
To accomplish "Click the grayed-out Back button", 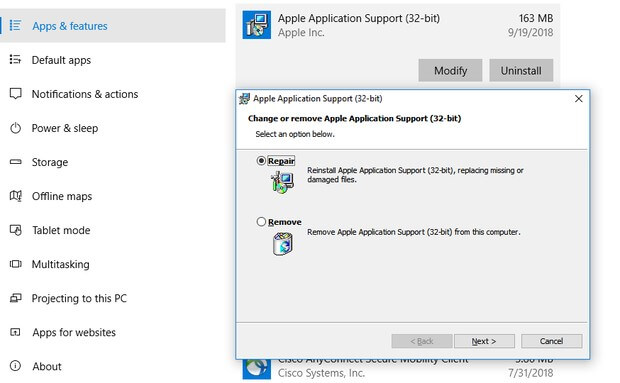I will pos(422,341).
